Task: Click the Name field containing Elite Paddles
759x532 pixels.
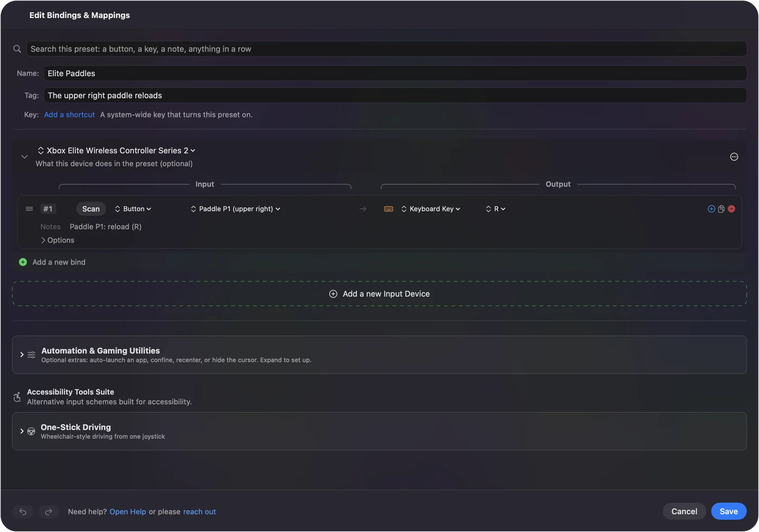Action: tap(395, 73)
